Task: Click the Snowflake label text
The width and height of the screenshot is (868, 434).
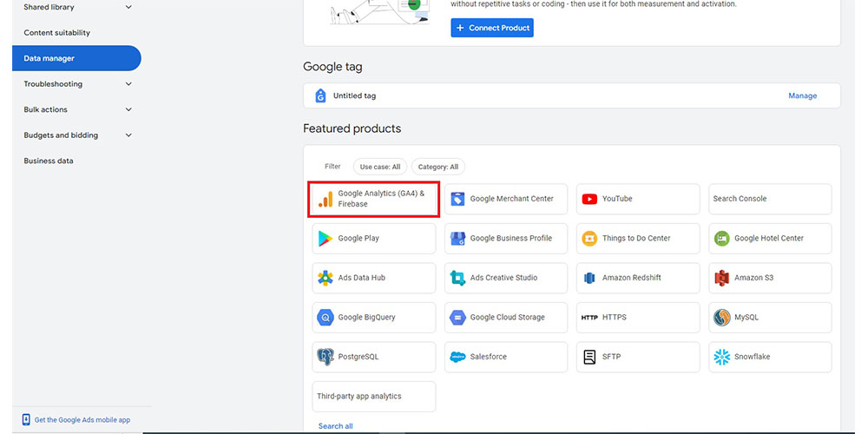Action: coord(752,357)
